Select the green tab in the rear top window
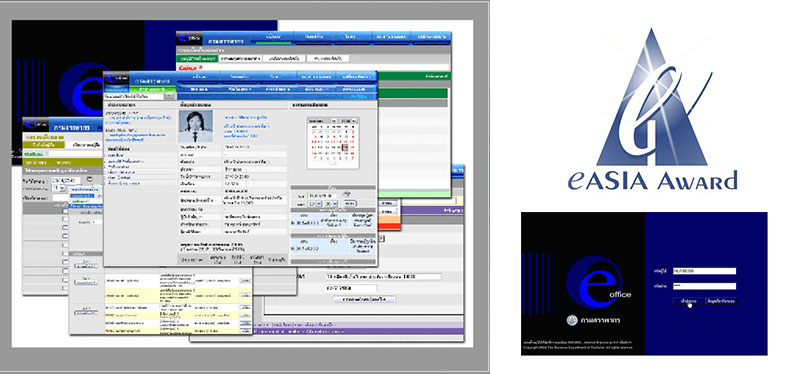800x374 pixels. tap(197, 59)
